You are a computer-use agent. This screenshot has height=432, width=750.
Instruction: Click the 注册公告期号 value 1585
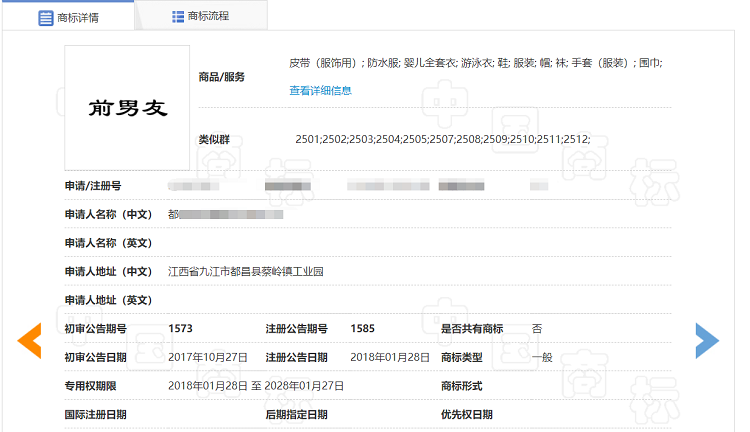pyautogui.click(x=363, y=328)
